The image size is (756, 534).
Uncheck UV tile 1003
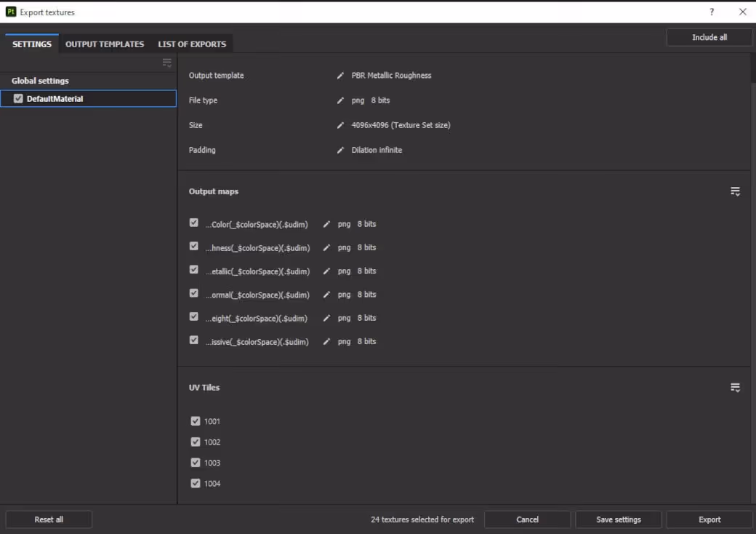click(x=196, y=462)
